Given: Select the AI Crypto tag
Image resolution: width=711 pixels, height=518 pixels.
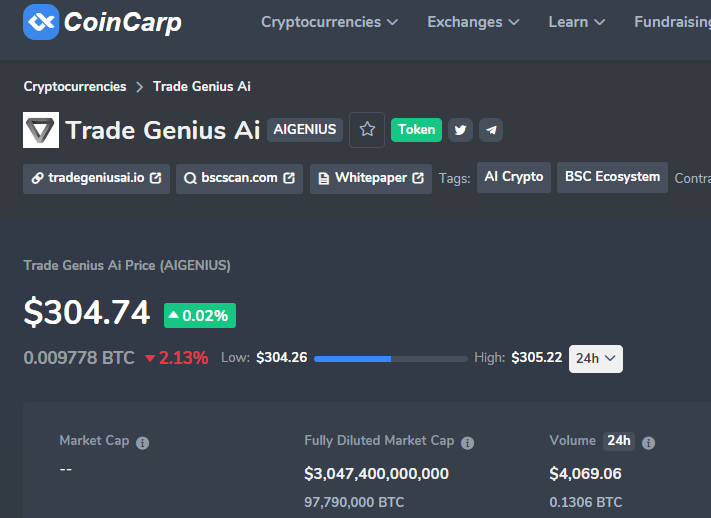Looking at the screenshot, I should [x=514, y=177].
